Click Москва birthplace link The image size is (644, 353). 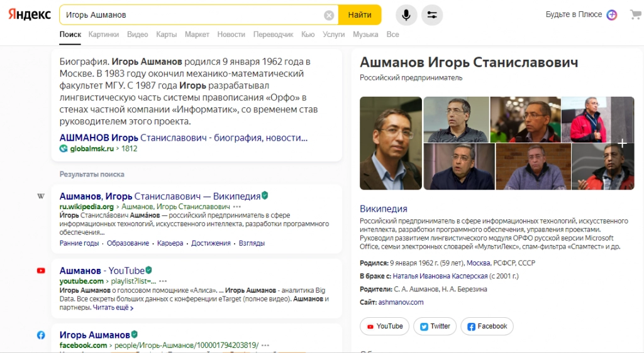[478, 263]
